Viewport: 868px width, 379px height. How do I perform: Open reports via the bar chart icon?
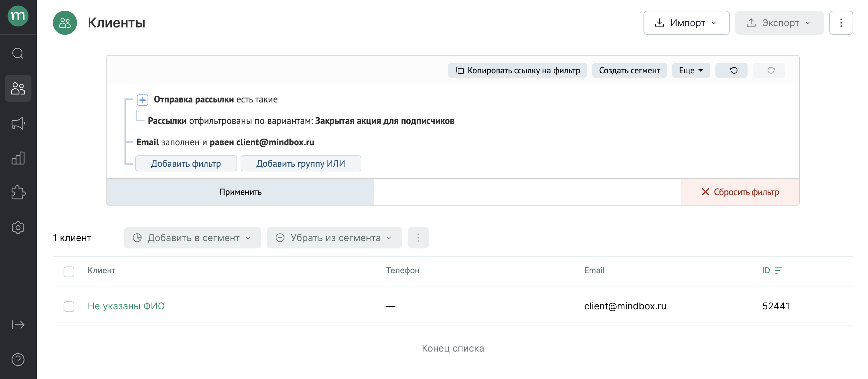(18, 158)
